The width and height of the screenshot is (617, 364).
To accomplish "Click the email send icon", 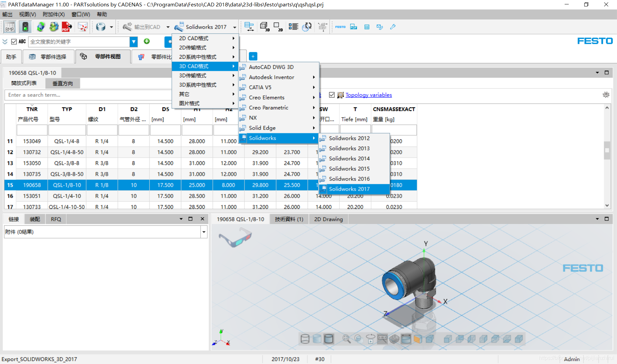I will tap(82, 27).
